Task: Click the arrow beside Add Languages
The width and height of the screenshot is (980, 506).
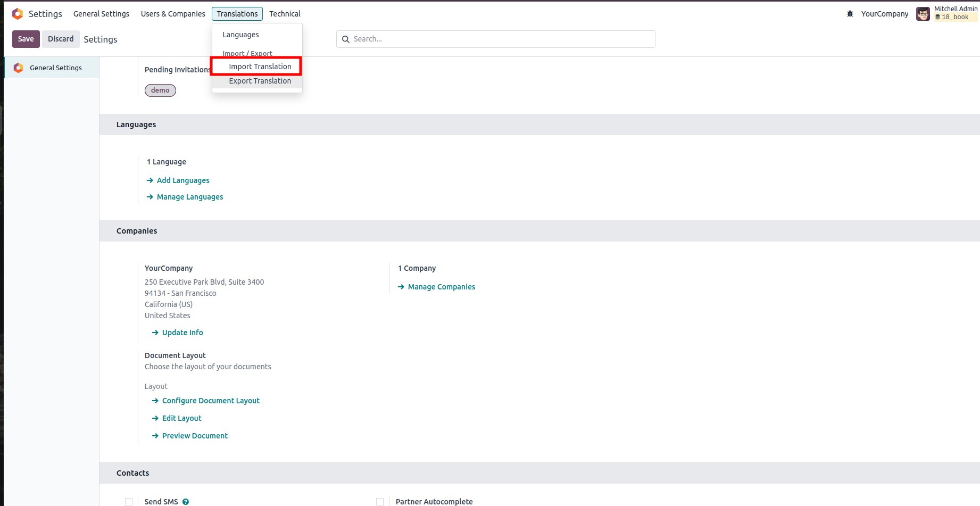Action: coord(150,181)
